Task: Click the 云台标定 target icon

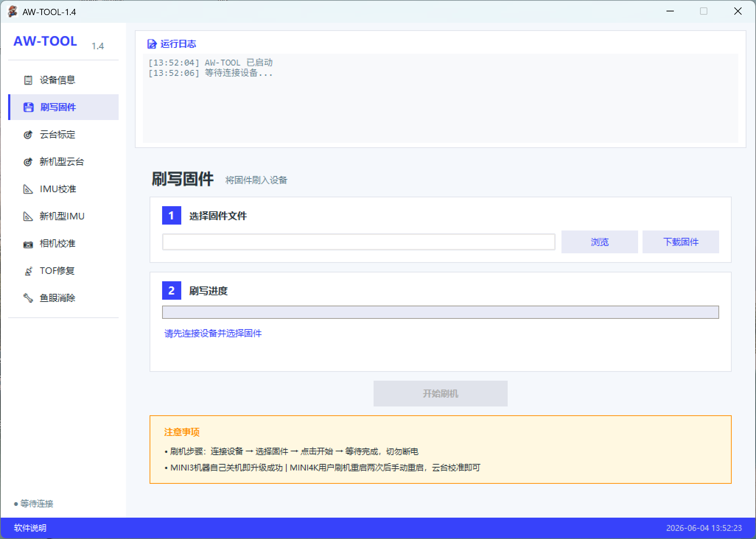Action: tap(28, 134)
